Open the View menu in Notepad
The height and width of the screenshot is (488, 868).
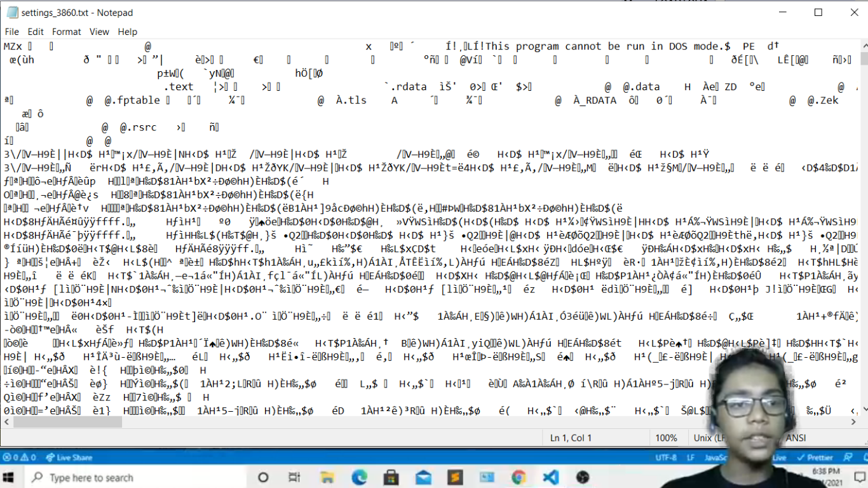pyautogui.click(x=99, y=32)
